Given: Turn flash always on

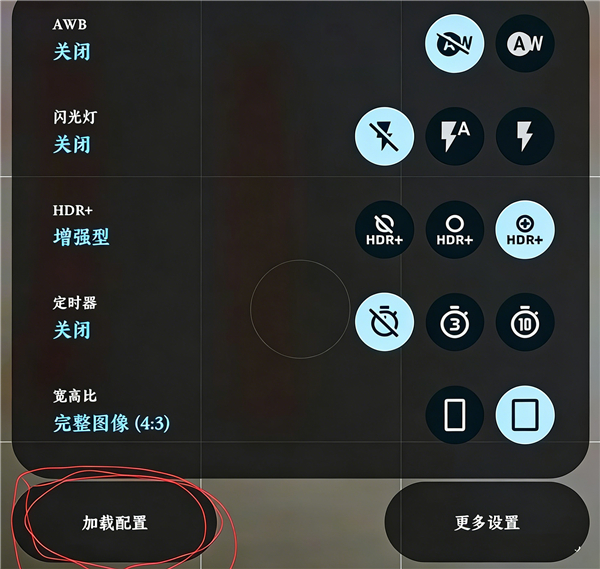Looking at the screenshot, I should pyautogui.click(x=525, y=136).
